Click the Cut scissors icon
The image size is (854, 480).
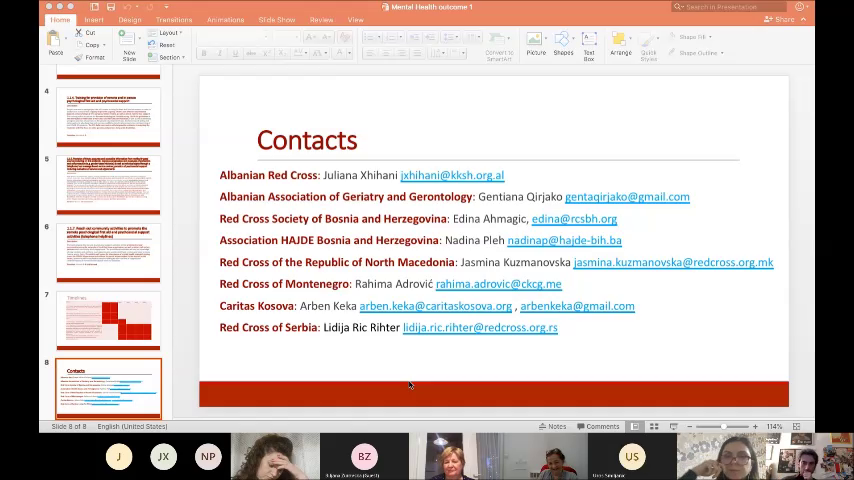[x=79, y=33]
